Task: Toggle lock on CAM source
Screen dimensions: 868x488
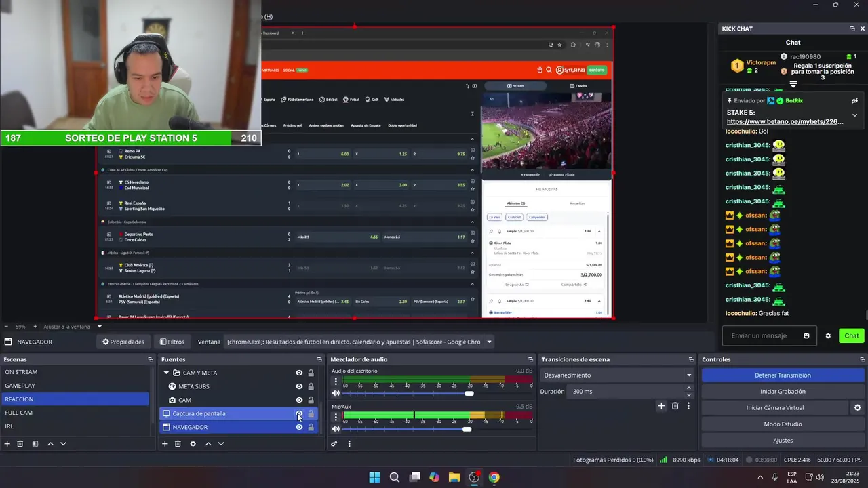Action: coord(311,400)
